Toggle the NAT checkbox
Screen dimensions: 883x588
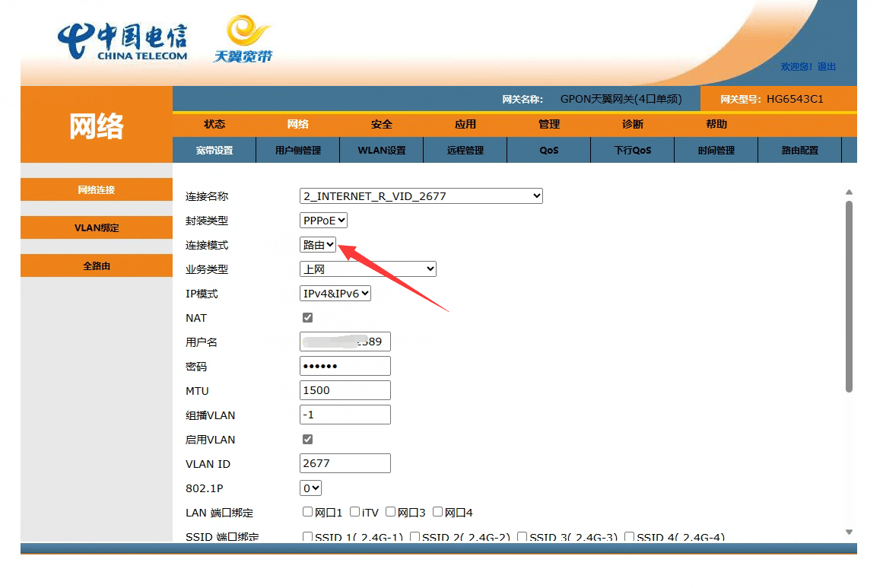(x=308, y=318)
